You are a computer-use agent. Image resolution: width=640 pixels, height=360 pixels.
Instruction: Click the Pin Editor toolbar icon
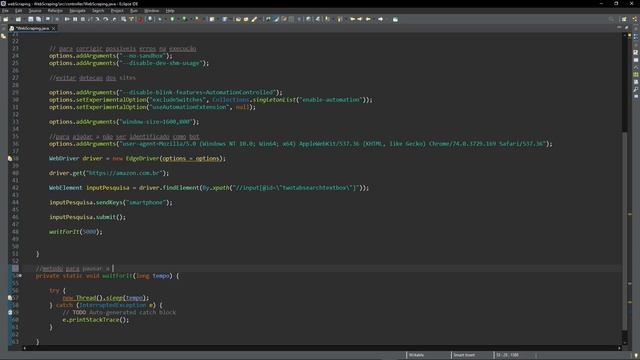(x=395, y=19)
